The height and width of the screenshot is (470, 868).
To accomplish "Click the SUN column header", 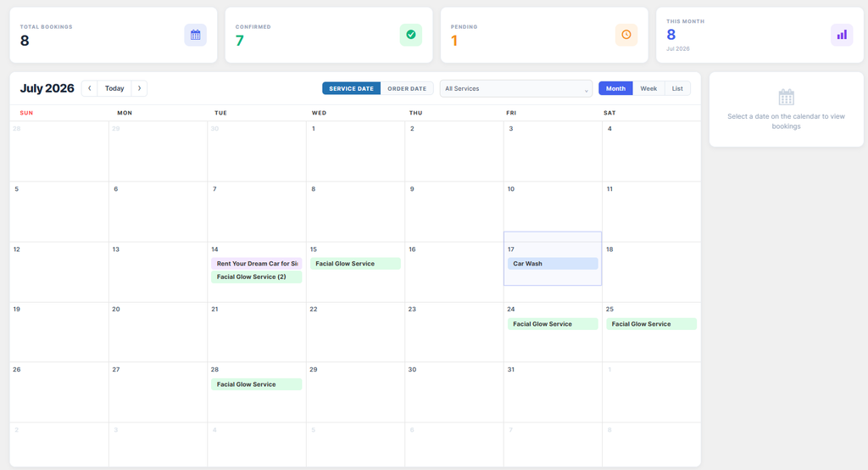I will coord(26,113).
